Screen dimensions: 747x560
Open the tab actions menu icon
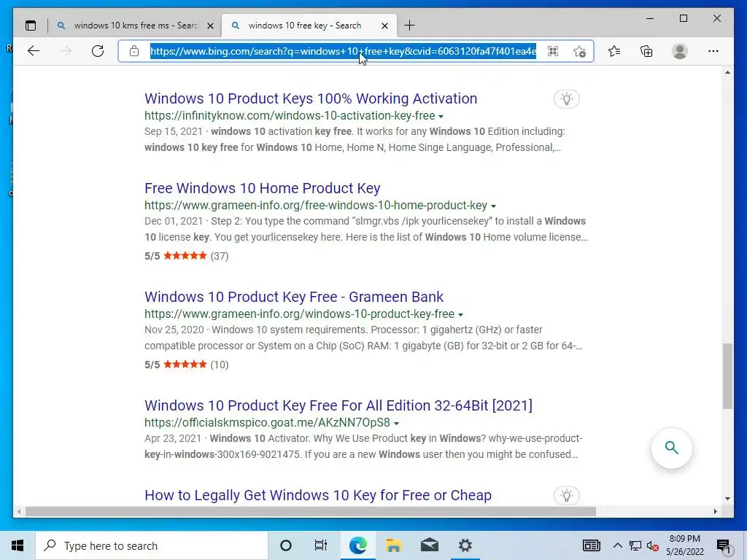(31, 26)
